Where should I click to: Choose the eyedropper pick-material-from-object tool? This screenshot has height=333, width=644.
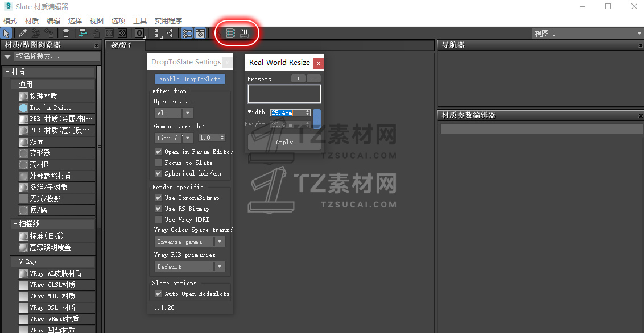click(23, 33)
